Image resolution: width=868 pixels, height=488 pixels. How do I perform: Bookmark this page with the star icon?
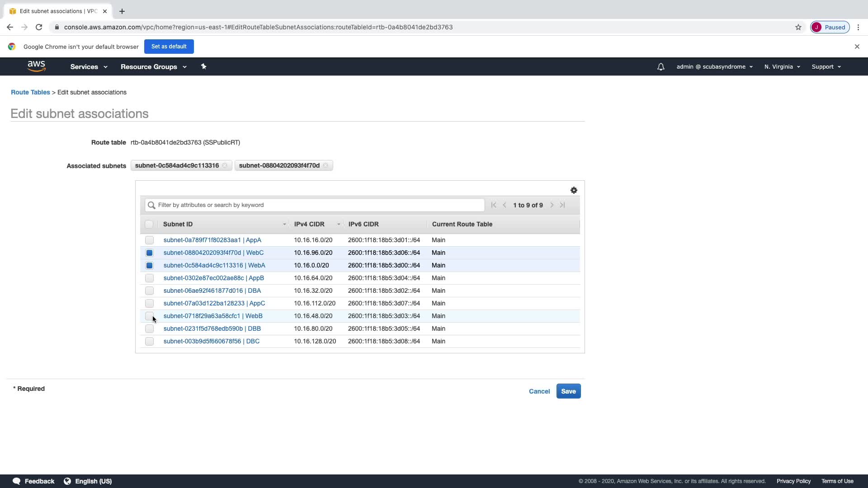point(798,27)
